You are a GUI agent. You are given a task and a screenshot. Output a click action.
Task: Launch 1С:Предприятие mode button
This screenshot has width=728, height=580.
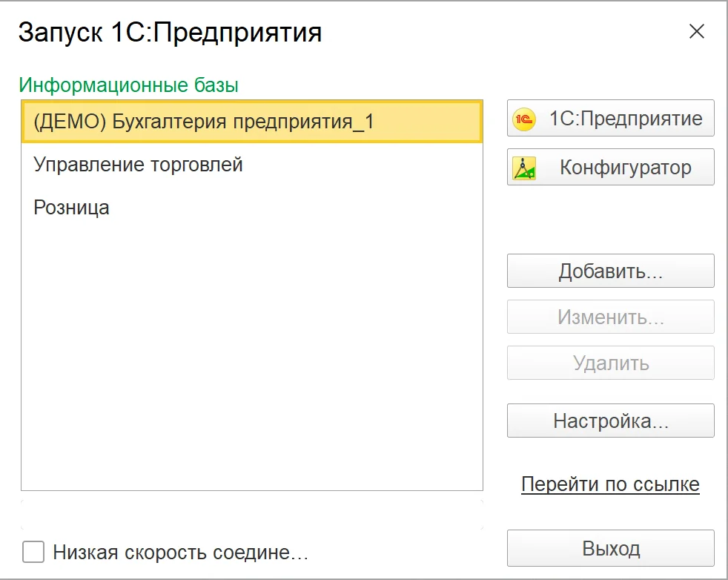click(611, 118)
